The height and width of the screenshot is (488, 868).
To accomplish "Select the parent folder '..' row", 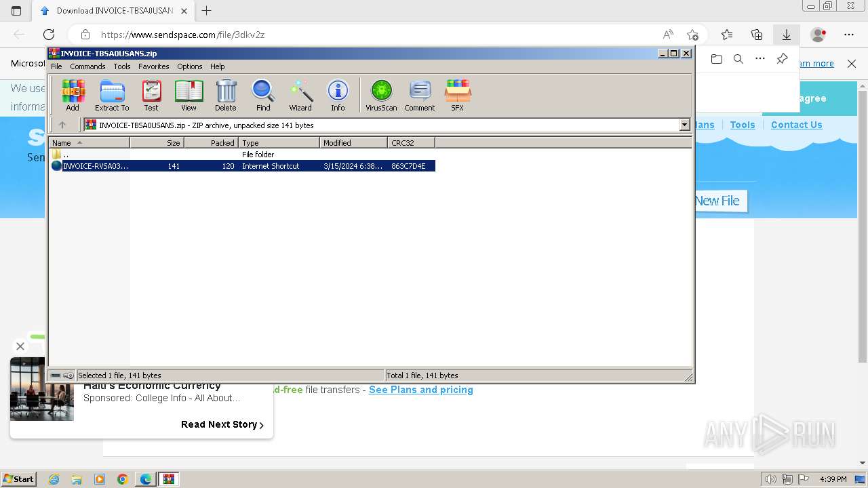I will point(242,155).
